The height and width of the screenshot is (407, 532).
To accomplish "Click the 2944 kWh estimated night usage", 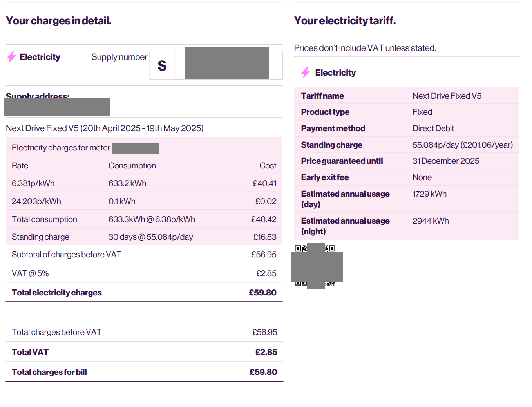I will 431,221.
